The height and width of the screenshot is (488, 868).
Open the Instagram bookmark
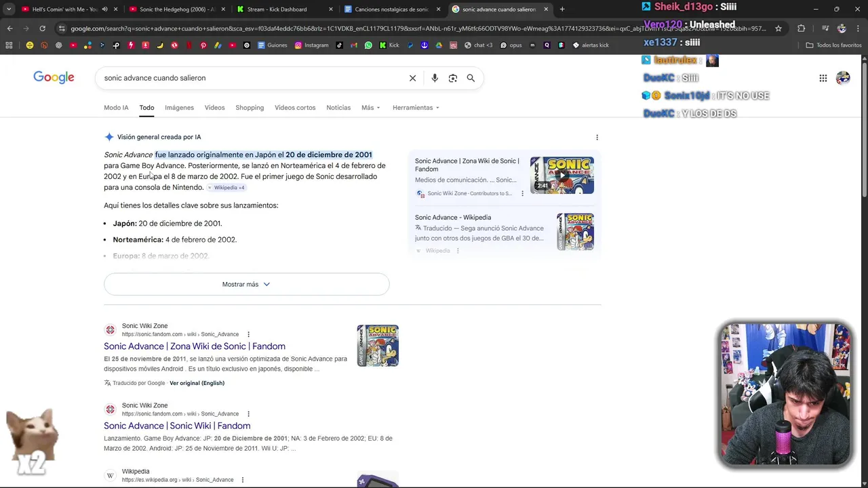point(311,45)
